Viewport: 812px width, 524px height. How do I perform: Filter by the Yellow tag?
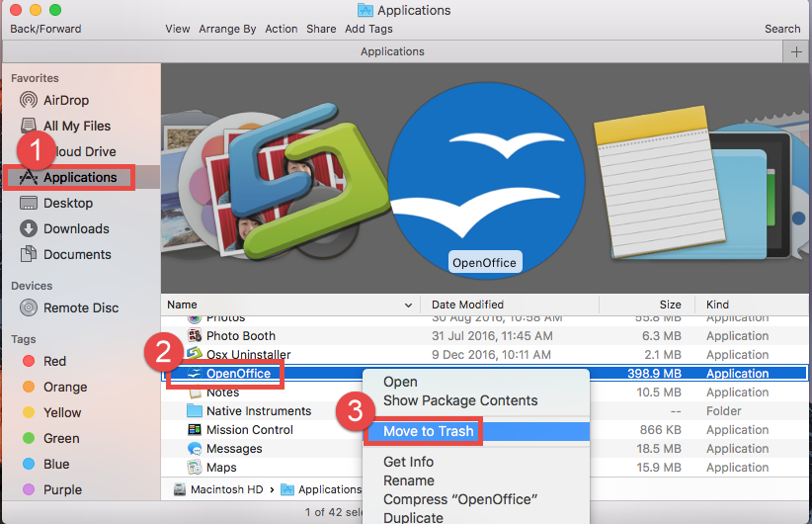[x=51, y=412]
